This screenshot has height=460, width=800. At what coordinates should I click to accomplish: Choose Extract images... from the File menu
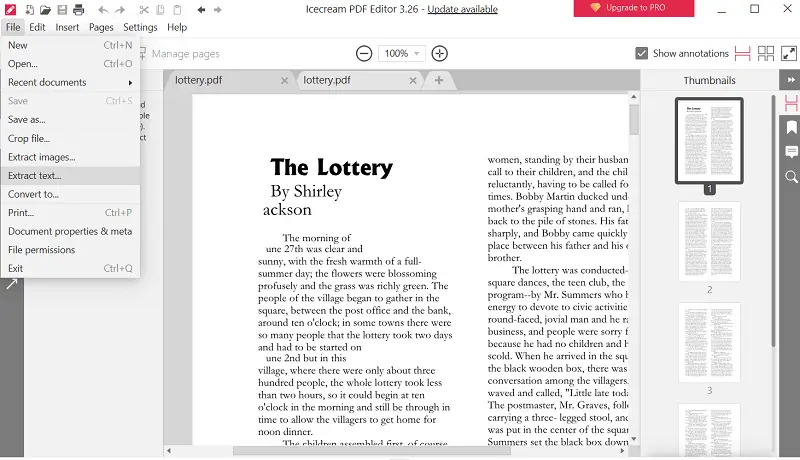pos(70,157)
